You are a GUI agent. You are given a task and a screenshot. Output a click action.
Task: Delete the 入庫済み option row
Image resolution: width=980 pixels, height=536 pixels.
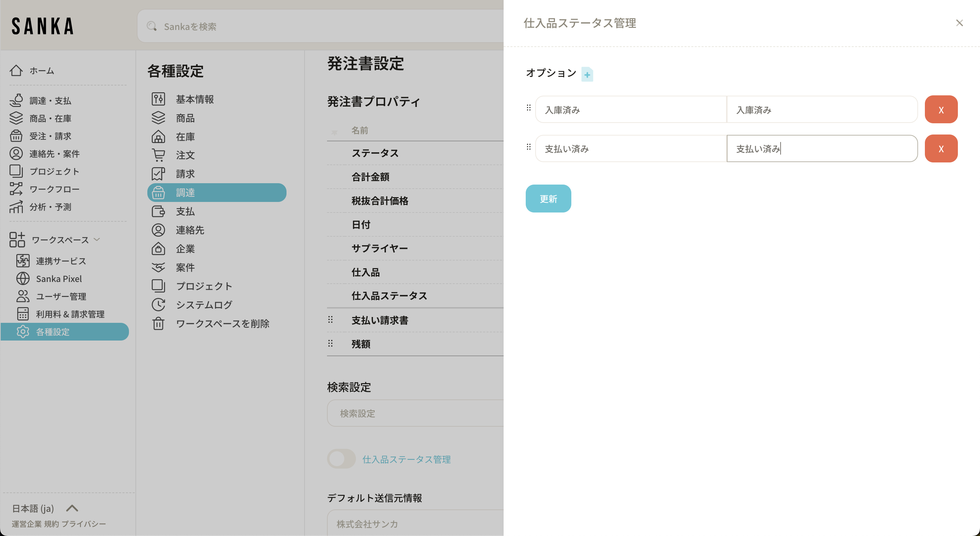(x=941, y=110)
